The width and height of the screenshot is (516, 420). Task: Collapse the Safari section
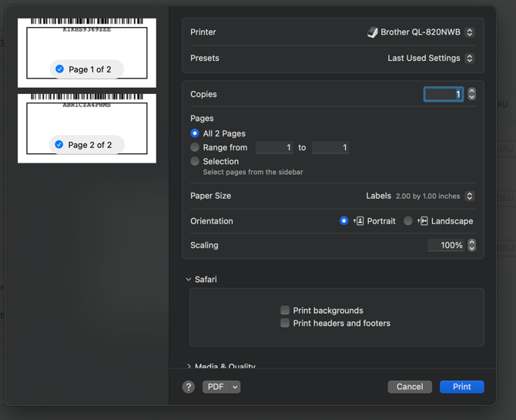point(189,280)
